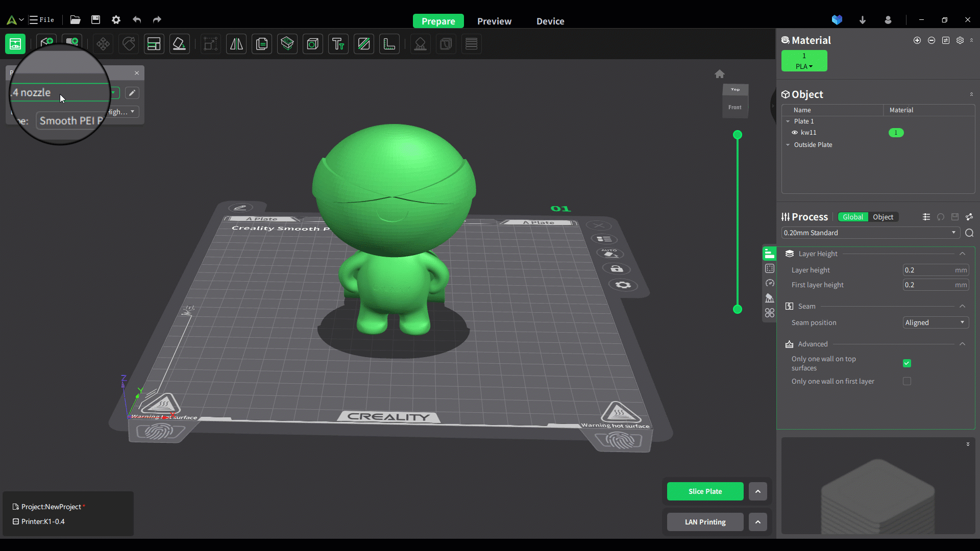Open the 0.20mm Standard process preset dropdown
The image size is (980, 551).
(870, 233)
